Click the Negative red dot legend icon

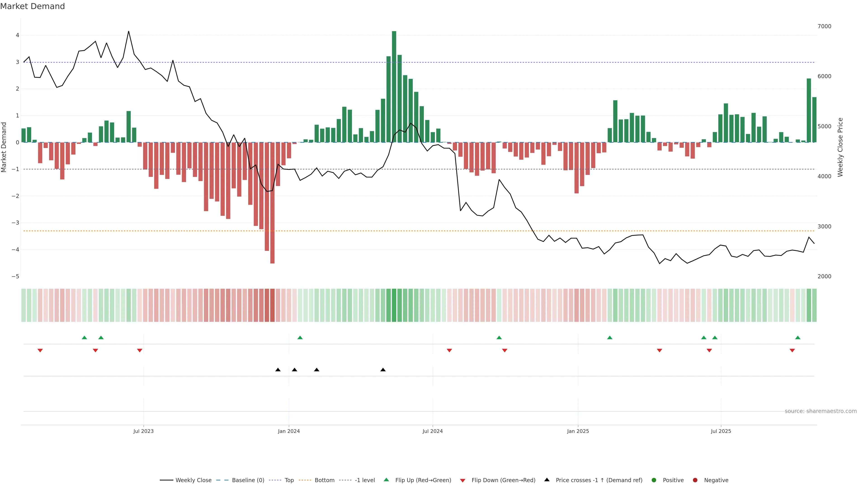click(x=695, y=480)
